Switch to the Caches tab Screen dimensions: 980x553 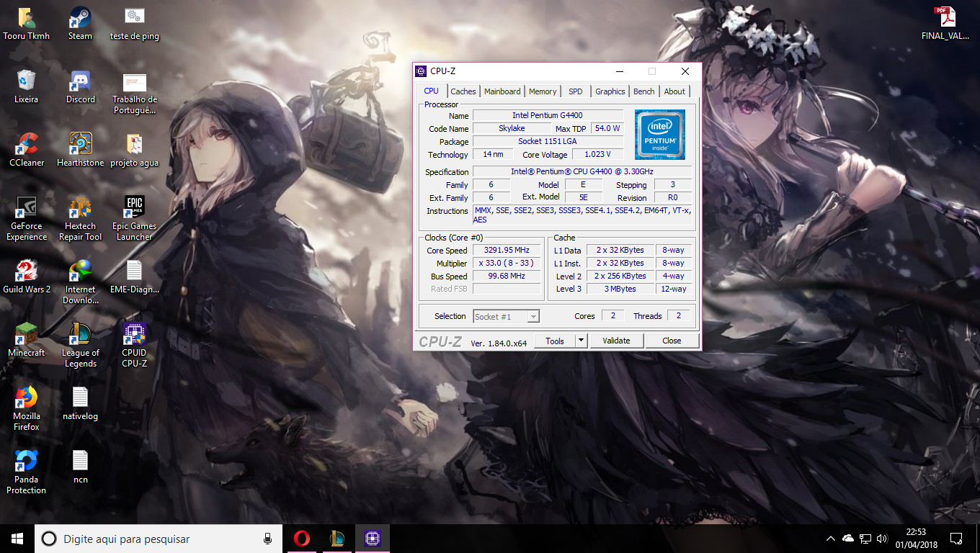[463, 91]
